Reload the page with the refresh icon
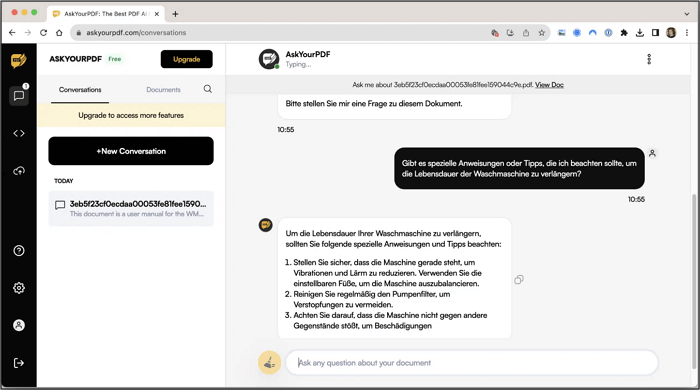The height and width of the screenshot is (390, 700). point(43,33)
